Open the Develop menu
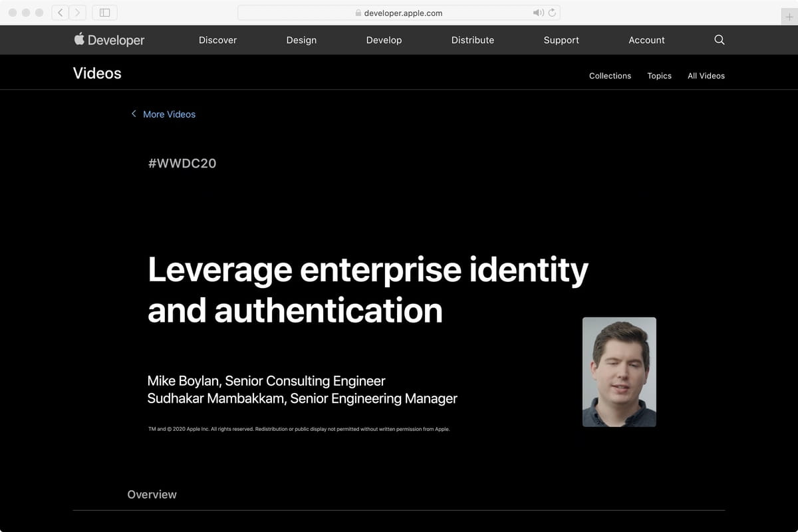798x532 pixels. coord(384,40)
